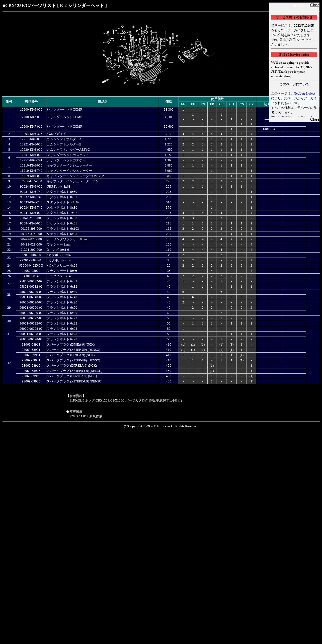Screen dimensions: 322x644
Task: Click カムシャフトホルダーB part name
Action: click(64, 144)
